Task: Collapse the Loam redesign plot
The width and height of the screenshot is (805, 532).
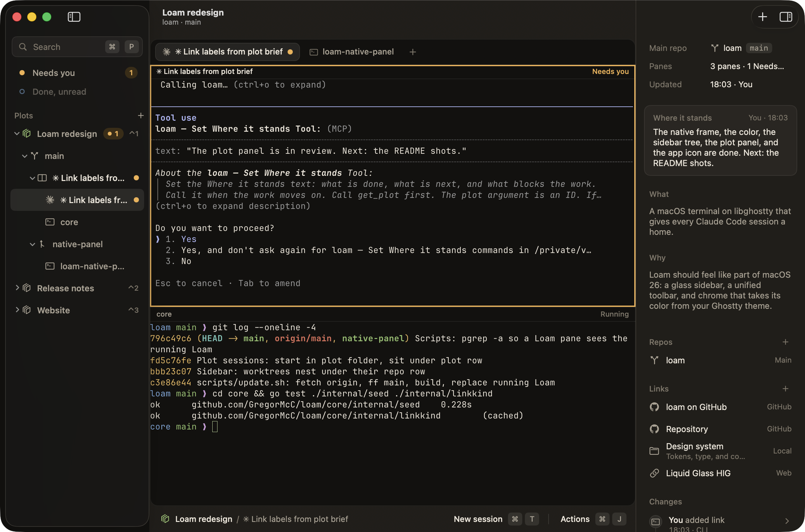Action: [x=17, y=133]
